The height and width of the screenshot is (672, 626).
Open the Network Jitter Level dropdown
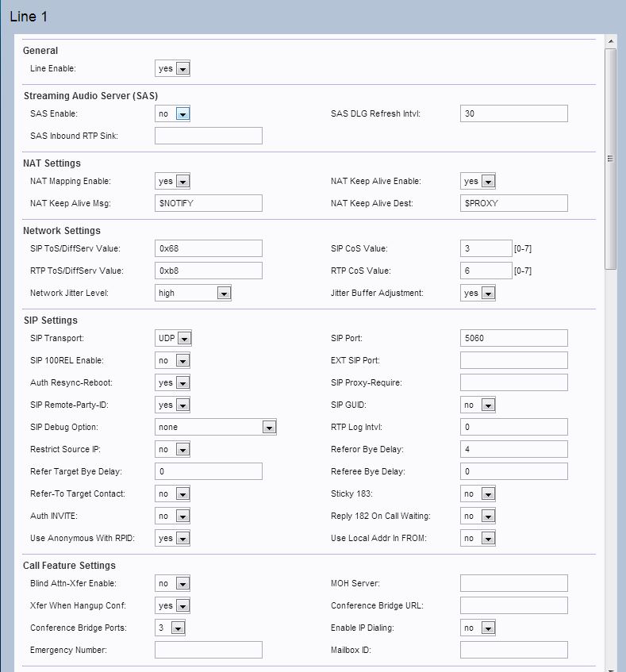click(x=193, y=294)
